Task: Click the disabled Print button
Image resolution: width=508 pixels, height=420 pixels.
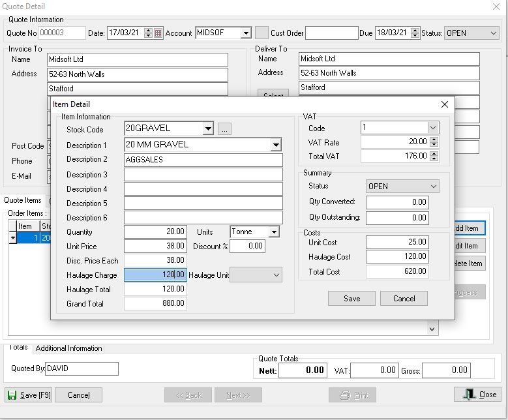Action: (353, 395)
